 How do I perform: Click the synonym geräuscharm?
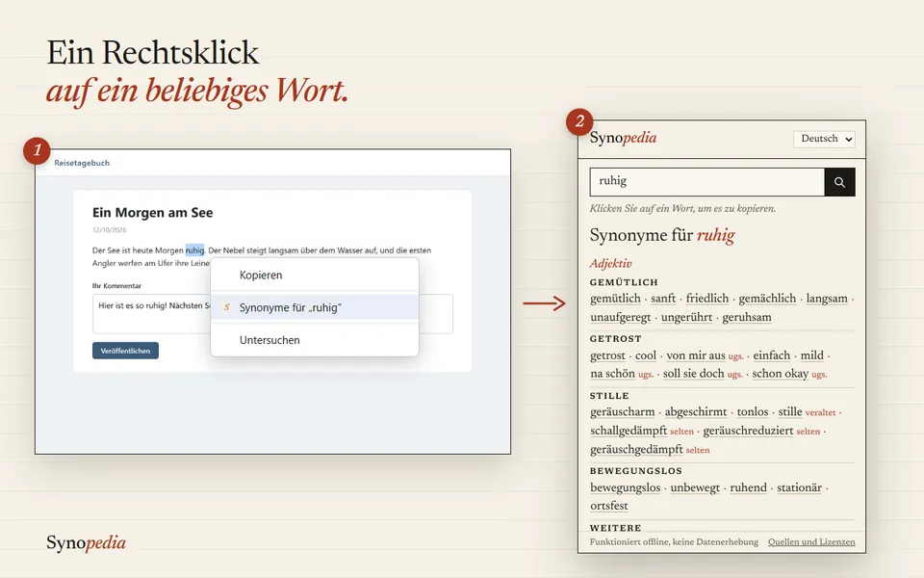(x=623, y=411)
